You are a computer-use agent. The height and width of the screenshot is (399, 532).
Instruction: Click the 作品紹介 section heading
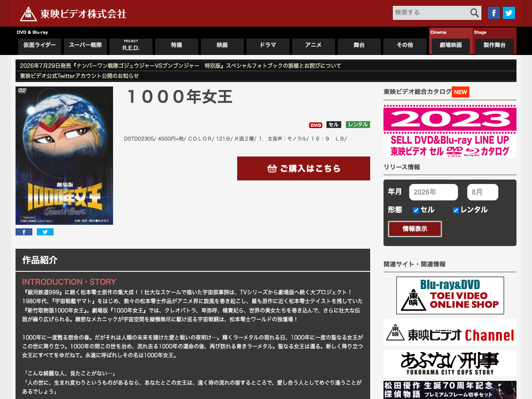pos(40,260)
